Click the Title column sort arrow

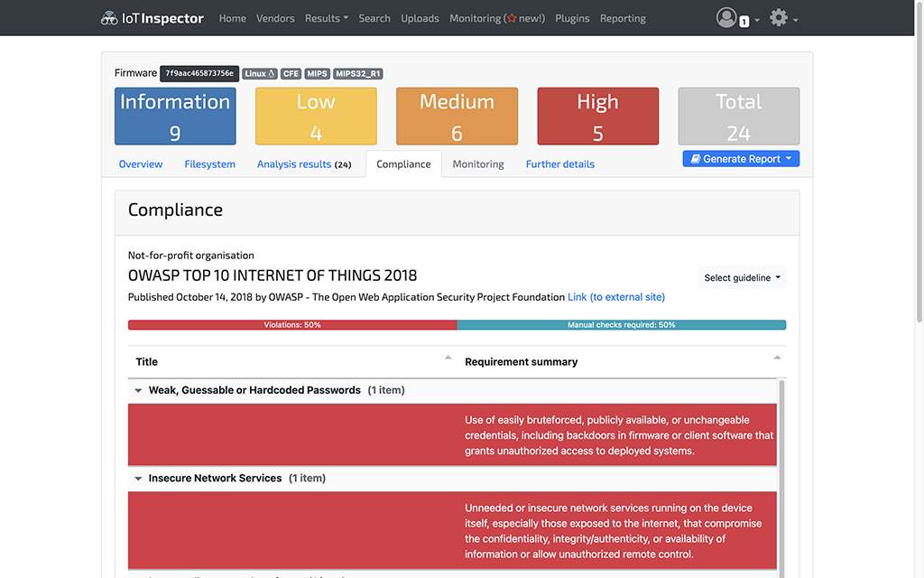point(448,359)
